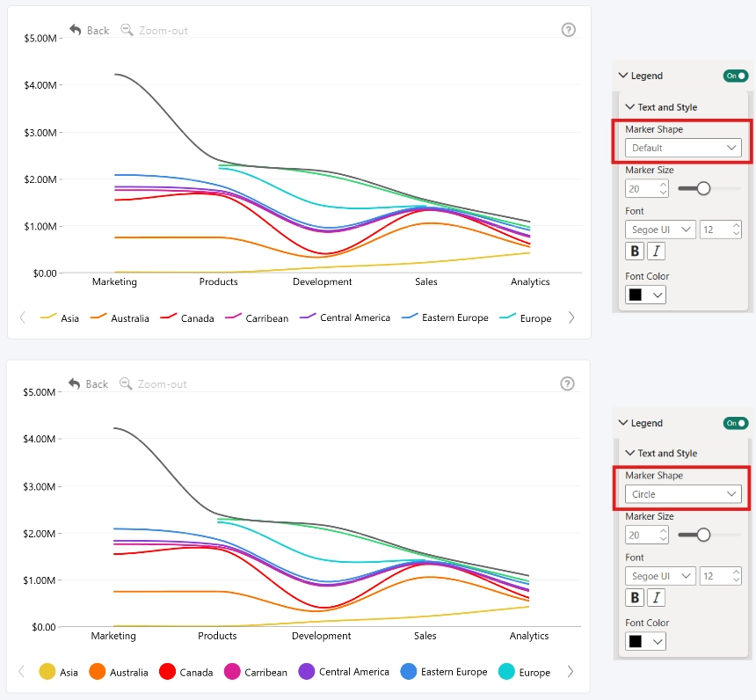Toggle Italic in the lower format panel
756x700 pixels.
coord(656,598)
